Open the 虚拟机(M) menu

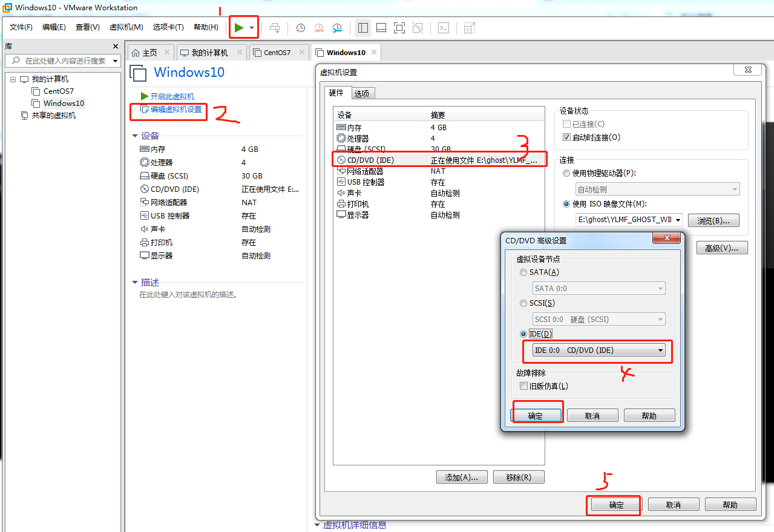(x=126, y=27)
